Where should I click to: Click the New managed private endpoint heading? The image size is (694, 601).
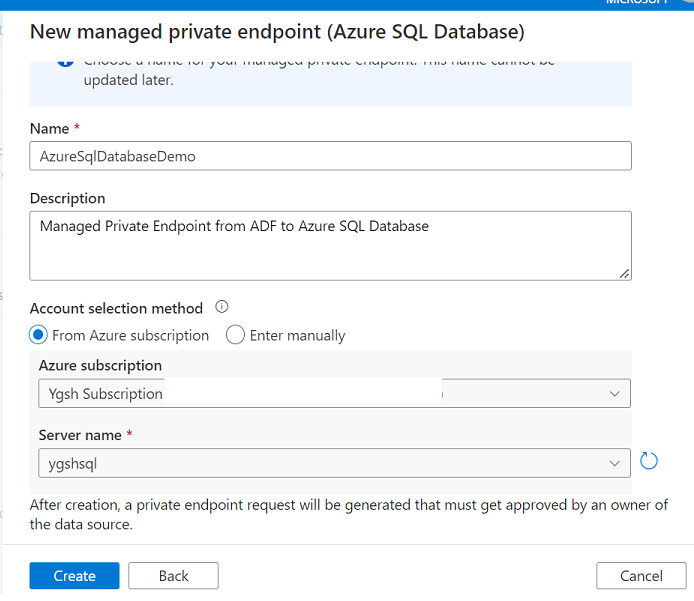(277, 31)
